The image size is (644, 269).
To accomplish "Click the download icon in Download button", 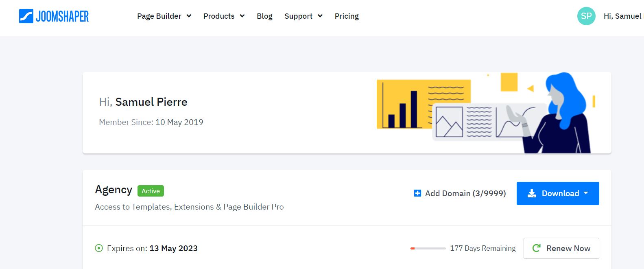I will (532, 194).
